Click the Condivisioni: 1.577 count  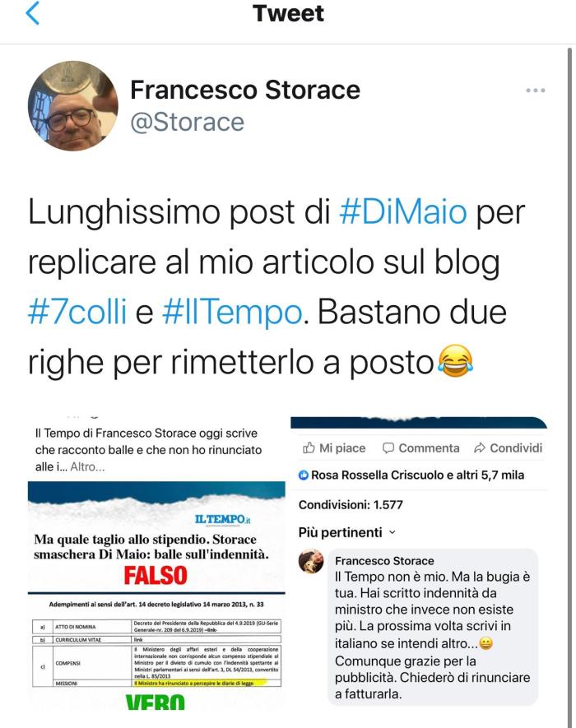[351, 505]
